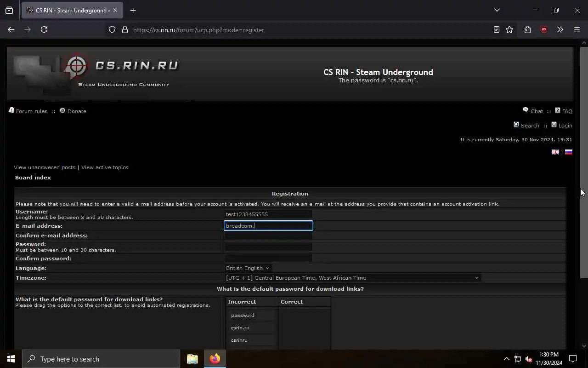Open the Extensions puzzle icon
Screen dimensions: 588x368
[x=527, y=29]
